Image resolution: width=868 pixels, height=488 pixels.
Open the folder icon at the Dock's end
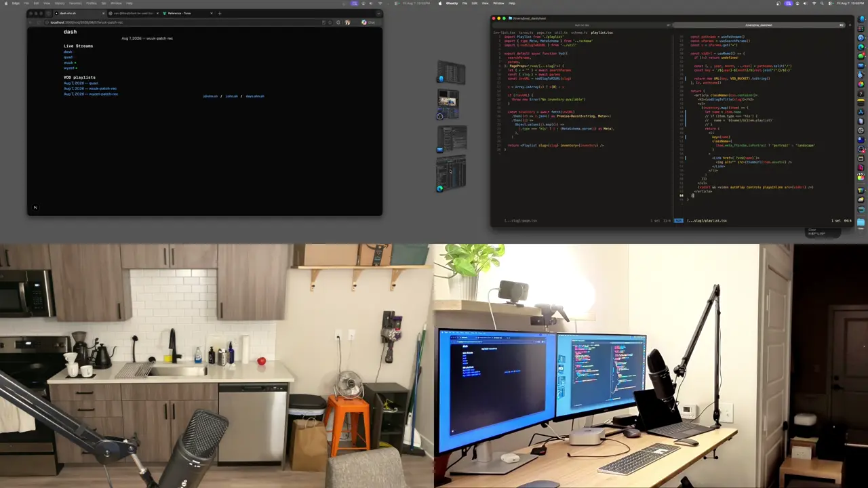pyautogui.click(x=861, y=222)
